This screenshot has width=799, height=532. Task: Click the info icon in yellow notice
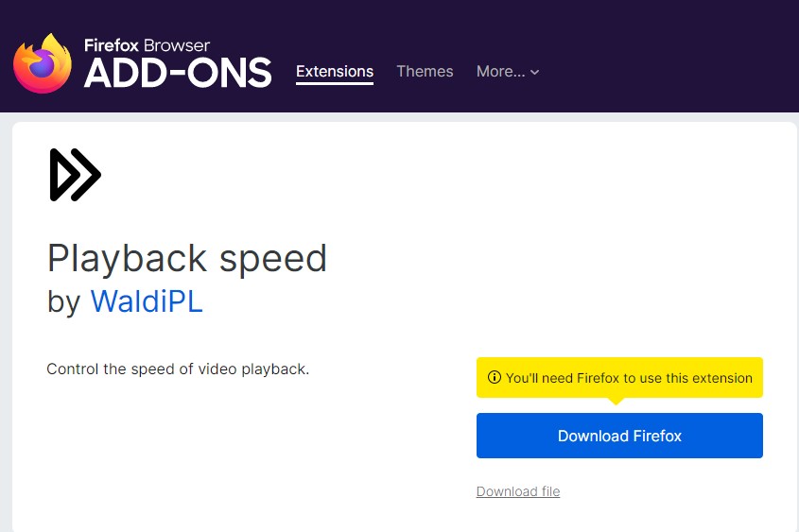point(494,378)
